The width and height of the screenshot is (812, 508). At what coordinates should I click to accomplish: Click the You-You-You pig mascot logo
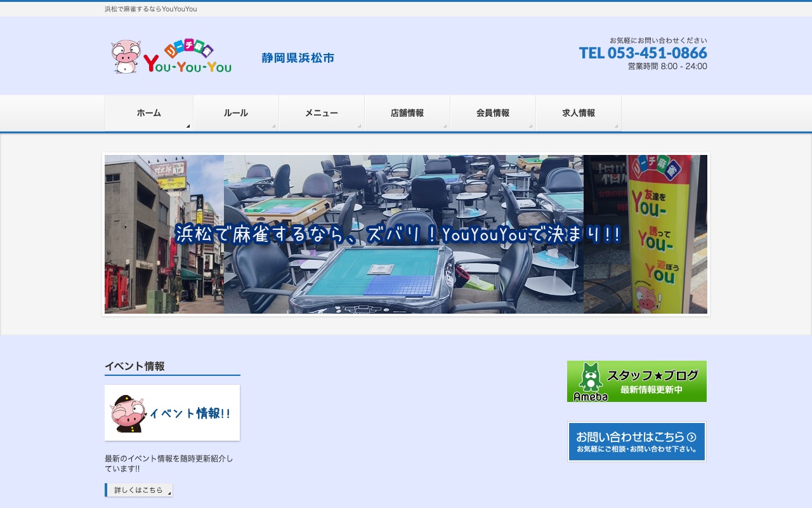pos(126,57)
